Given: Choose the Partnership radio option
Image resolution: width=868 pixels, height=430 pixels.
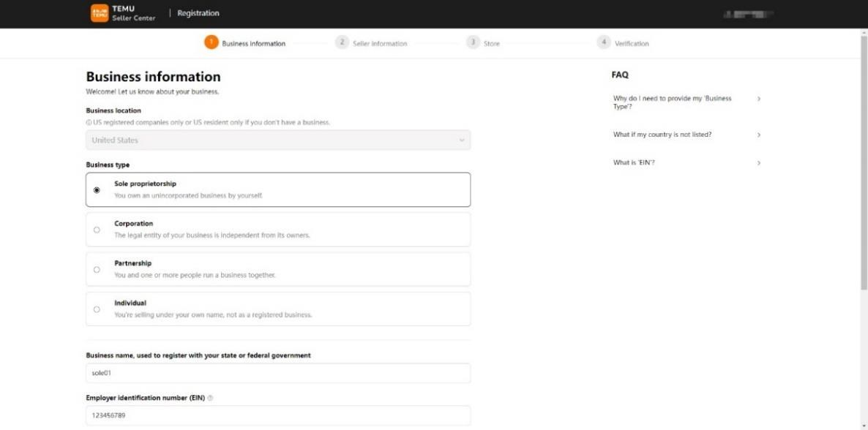Looking at the screenshot, I should point(97,269).
